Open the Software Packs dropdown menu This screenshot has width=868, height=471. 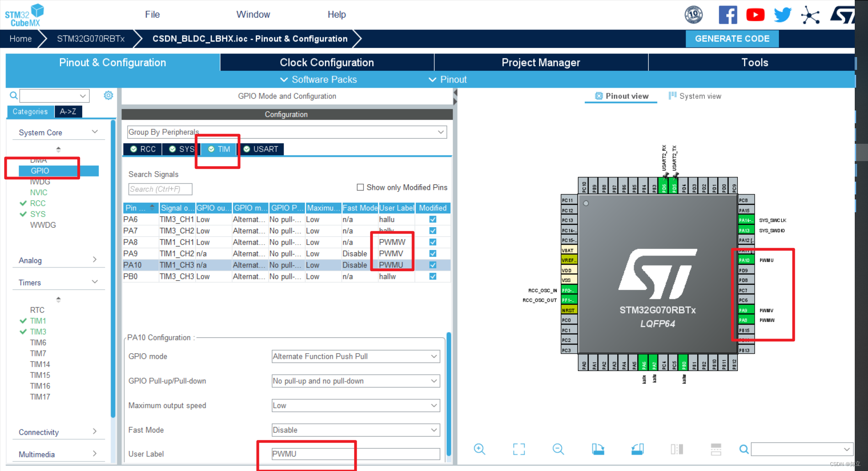(x=318, y=79)
